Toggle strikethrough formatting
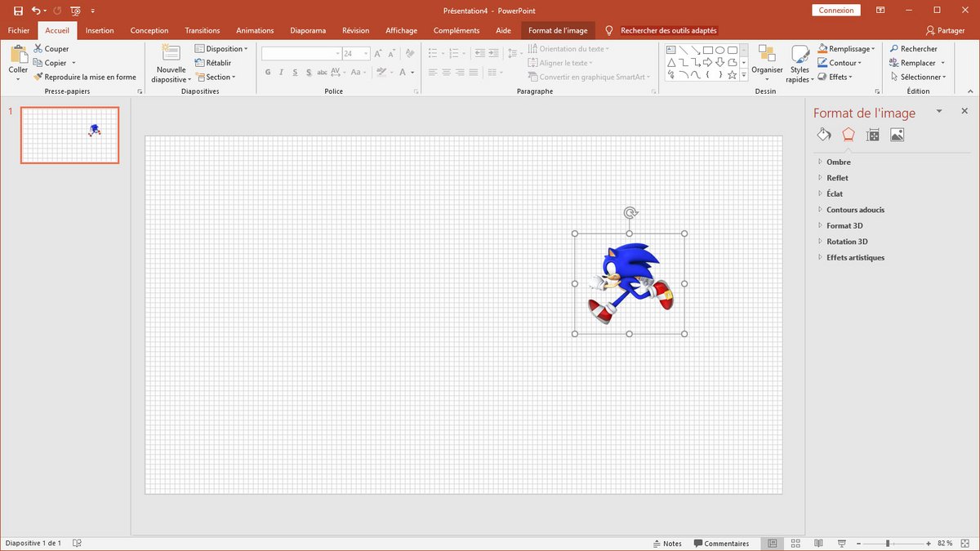 323,73
